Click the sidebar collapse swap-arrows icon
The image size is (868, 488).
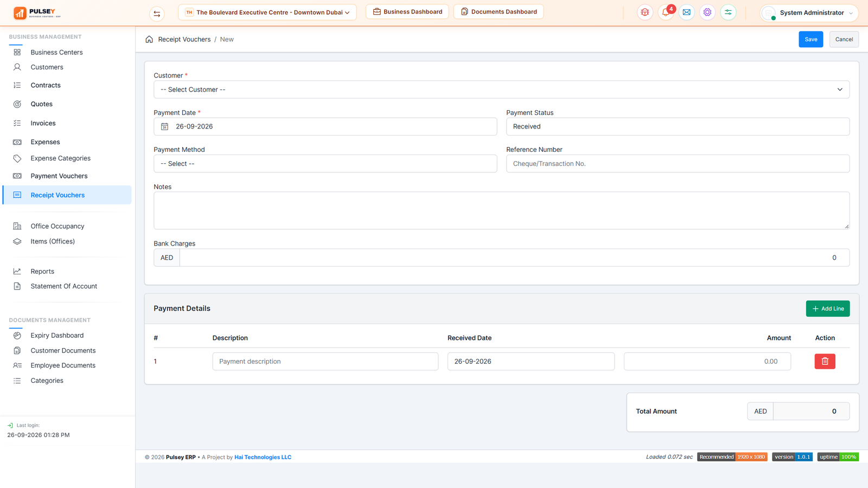pos(157,14)
